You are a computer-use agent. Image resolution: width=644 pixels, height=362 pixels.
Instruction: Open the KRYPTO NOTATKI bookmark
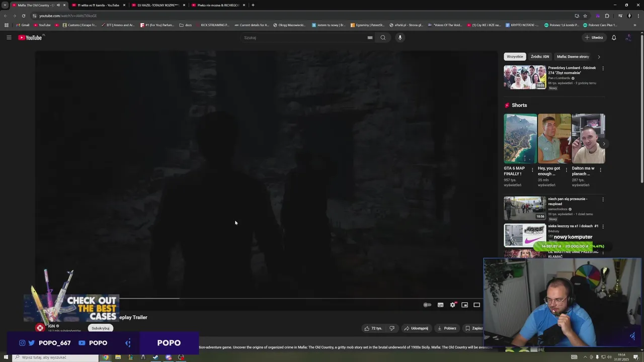coord(522,25)
